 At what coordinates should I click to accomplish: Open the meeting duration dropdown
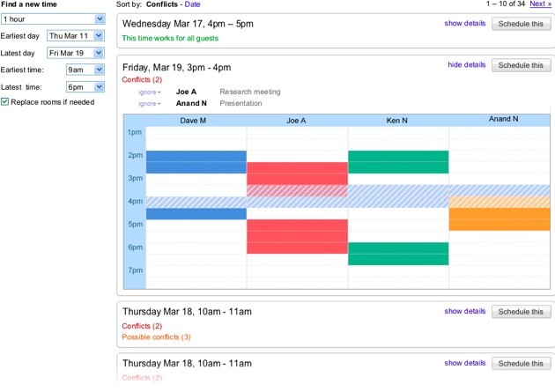[53, 19]
